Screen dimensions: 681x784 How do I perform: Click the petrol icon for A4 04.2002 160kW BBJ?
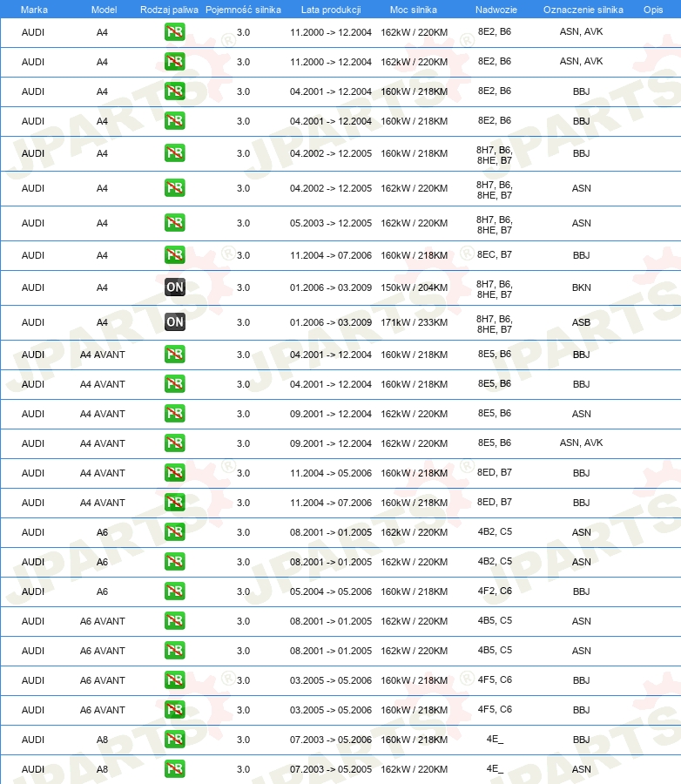[174, 153]
